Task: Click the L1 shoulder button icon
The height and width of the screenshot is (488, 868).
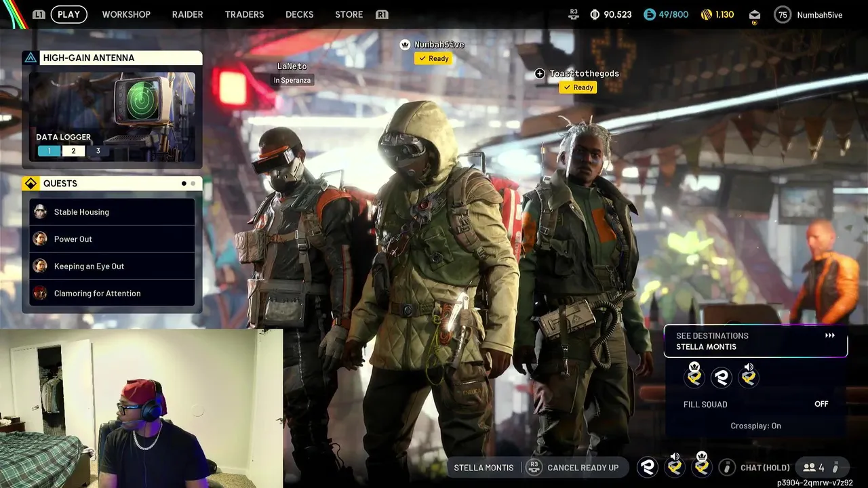Action: tap(39, 14)
